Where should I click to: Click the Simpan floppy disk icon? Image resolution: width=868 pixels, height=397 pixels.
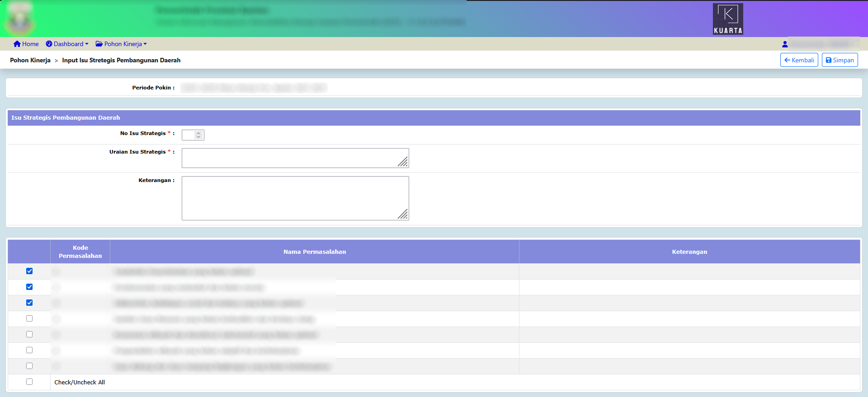829,60
